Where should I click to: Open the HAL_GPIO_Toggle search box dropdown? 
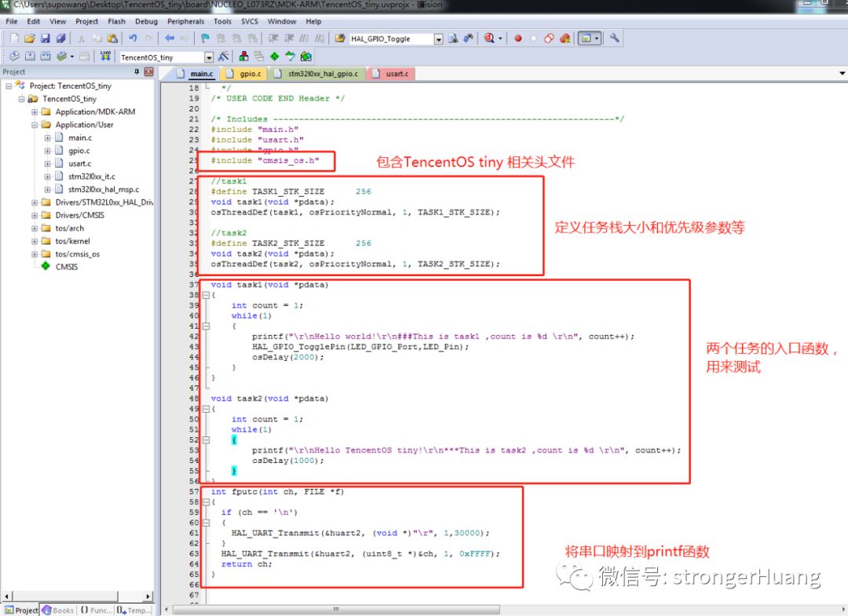coord(439,39)
